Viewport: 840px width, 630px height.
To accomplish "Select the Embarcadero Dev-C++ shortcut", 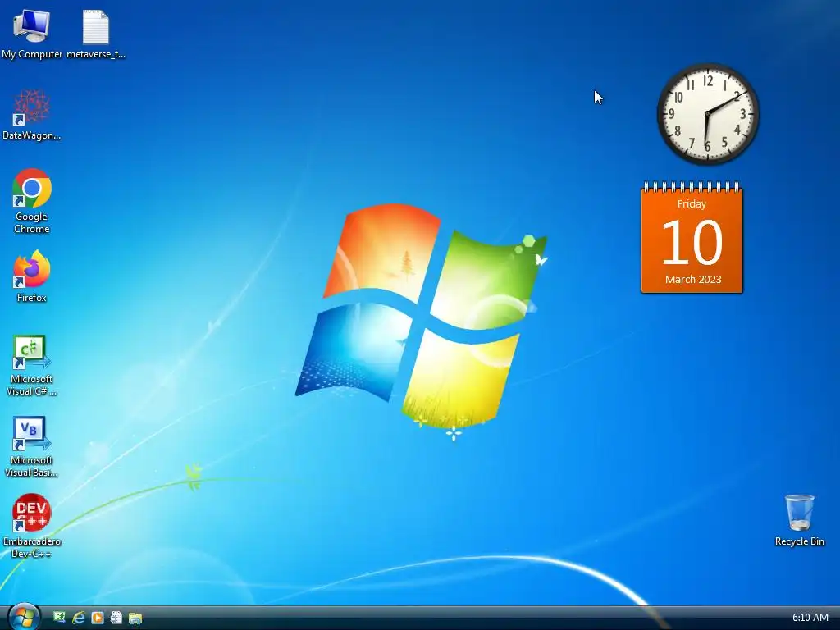I will 32,526.
